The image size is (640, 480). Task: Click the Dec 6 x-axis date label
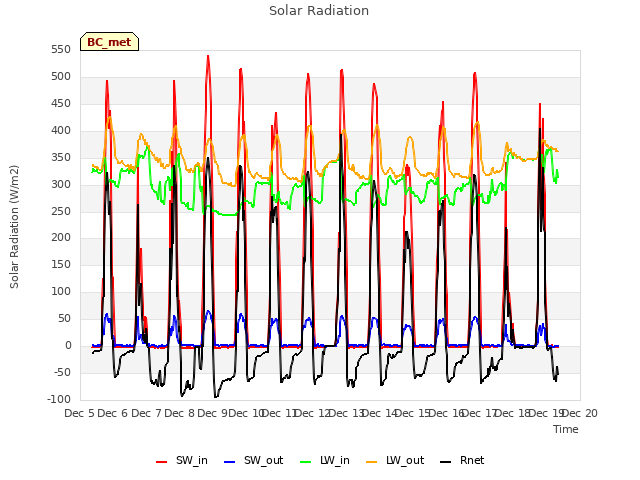tap(113, 413)
